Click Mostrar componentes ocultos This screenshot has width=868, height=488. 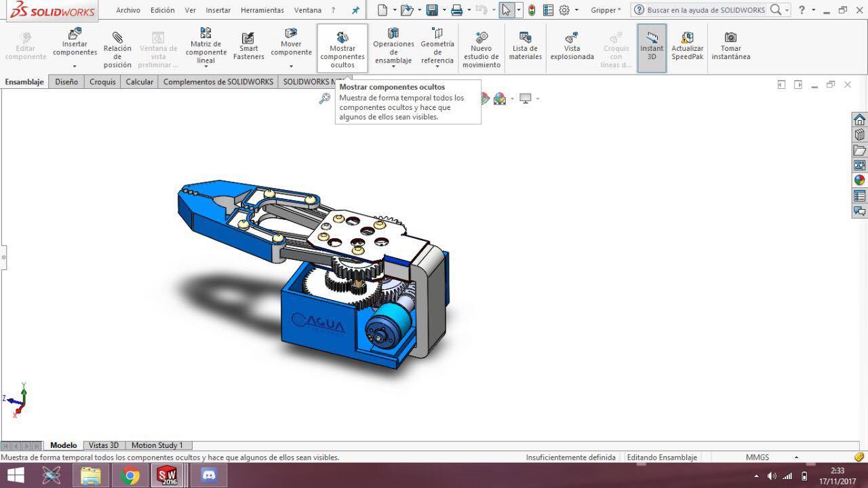[342, 49]
